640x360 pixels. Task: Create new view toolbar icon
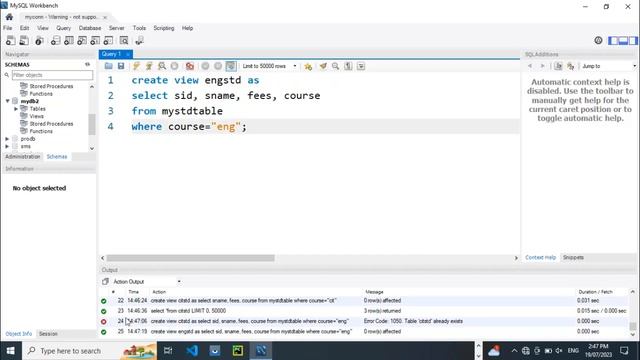[82, 40]
